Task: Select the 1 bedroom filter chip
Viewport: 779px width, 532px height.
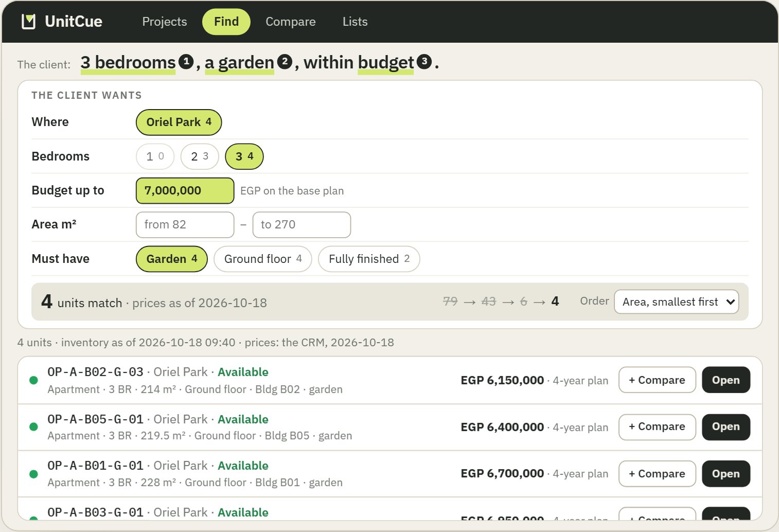Action: tap(155, 156)
